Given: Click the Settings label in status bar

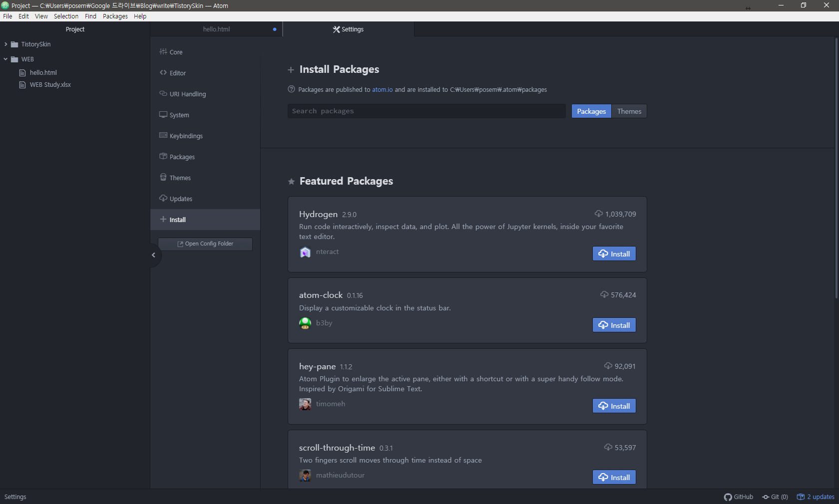Looking at the screenshot, I should pyautogui.click(x=15, y=497).
